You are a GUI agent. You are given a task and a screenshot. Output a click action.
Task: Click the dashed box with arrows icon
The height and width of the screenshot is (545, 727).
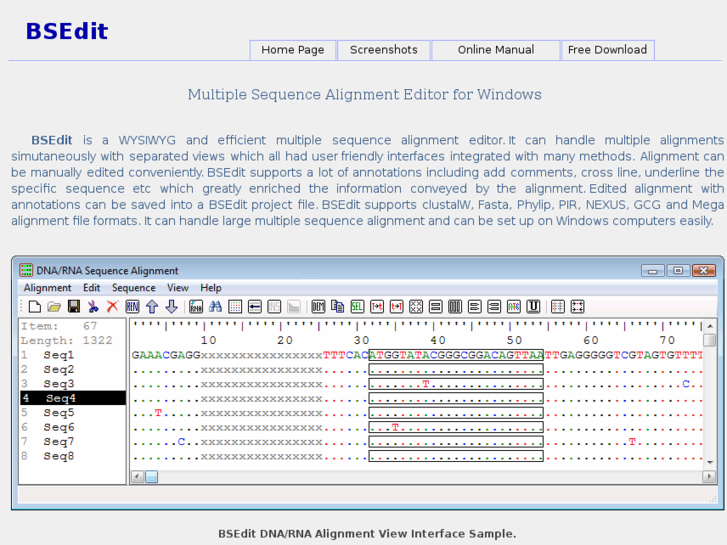577,307
